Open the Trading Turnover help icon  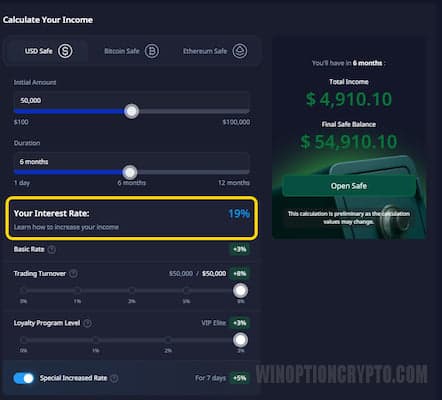[x=74, y=274]
